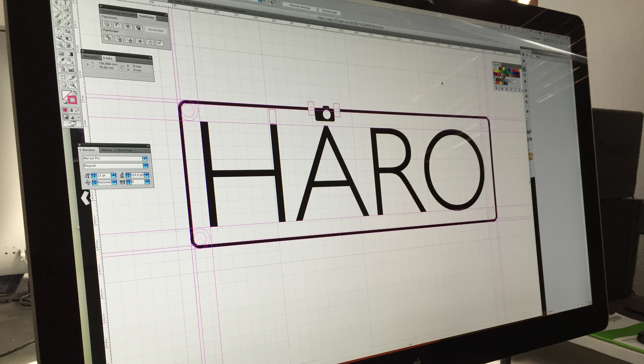The width and height of the screenshot is (644, 364).
Task: Select the Line Segment tool
Action: click(57, 8)
